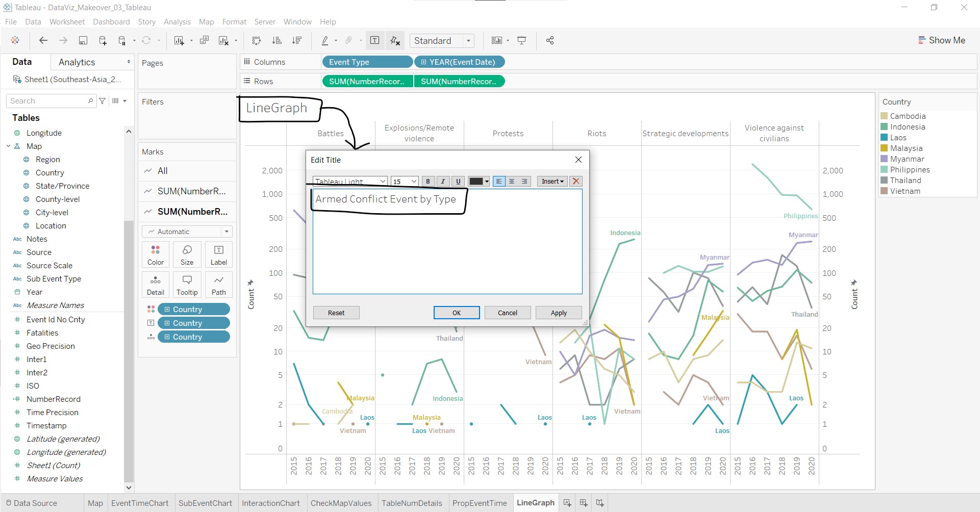Viewport: 980px width, 512px height.
Task: Click the New Worksheet tab icon
Action: [567, 503]
